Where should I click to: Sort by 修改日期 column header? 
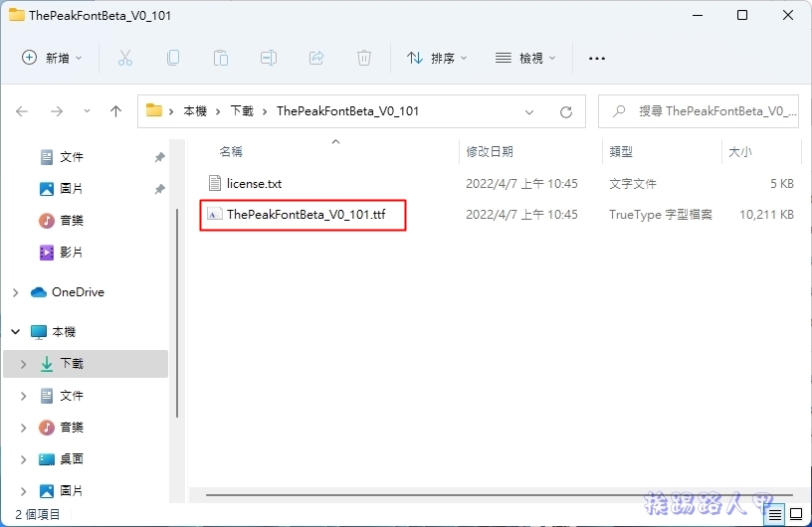click(490, 152)
